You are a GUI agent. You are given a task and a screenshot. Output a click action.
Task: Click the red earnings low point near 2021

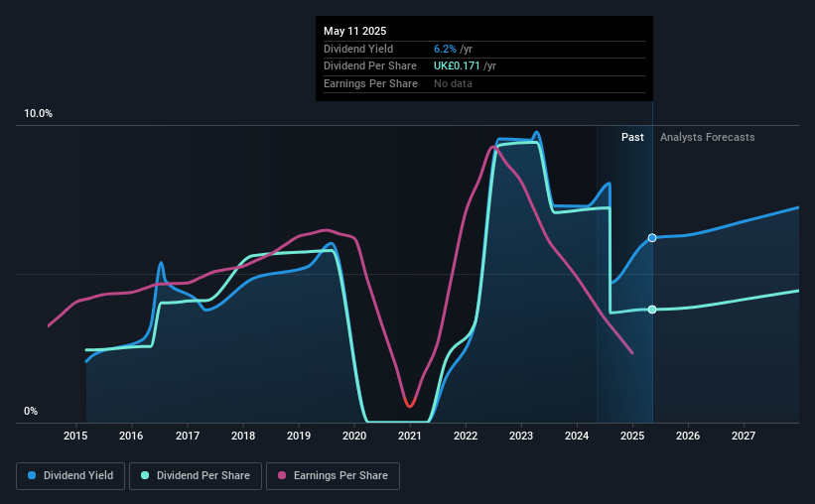(410, 403)
